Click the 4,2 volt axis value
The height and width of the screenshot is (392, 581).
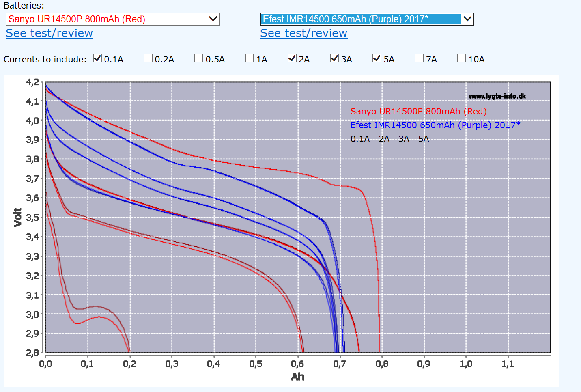pos(32,82)
